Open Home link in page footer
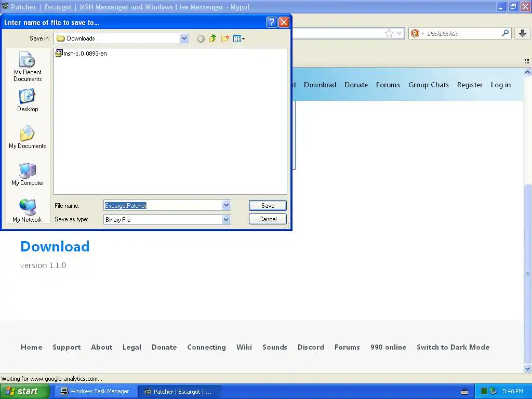The width and height of the screenshot is (532, 399). (x=32, y=347)
